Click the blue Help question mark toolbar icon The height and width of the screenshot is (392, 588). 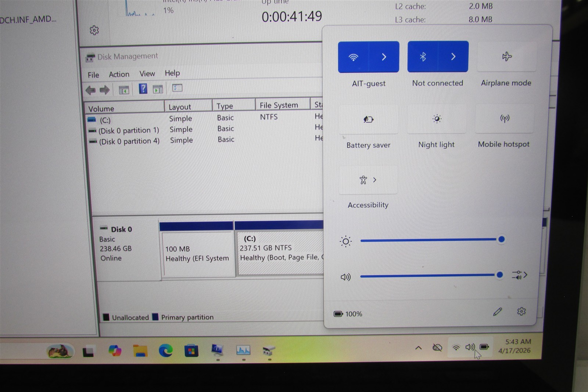(x=143, y=89)
